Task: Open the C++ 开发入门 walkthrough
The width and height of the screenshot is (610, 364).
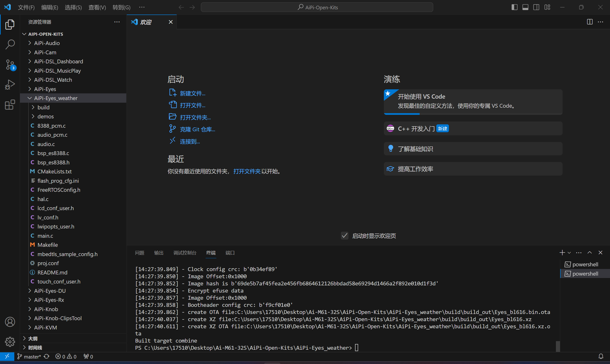Action: [473, 128]
